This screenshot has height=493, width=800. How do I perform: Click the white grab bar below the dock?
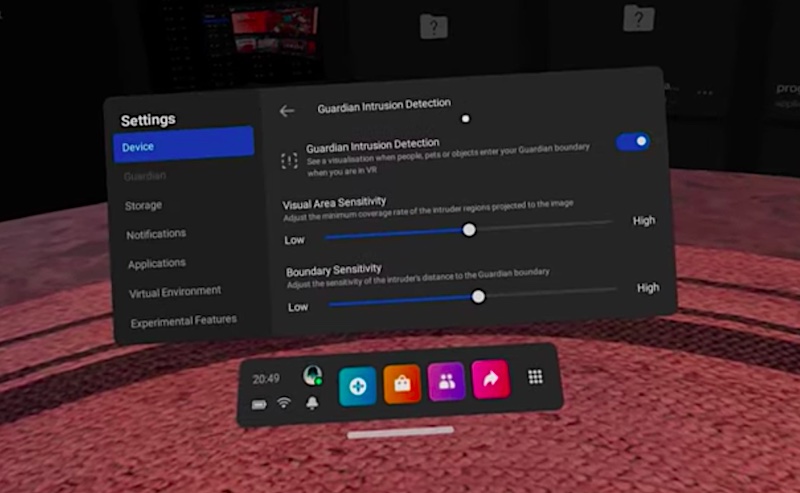coord(401,432)
